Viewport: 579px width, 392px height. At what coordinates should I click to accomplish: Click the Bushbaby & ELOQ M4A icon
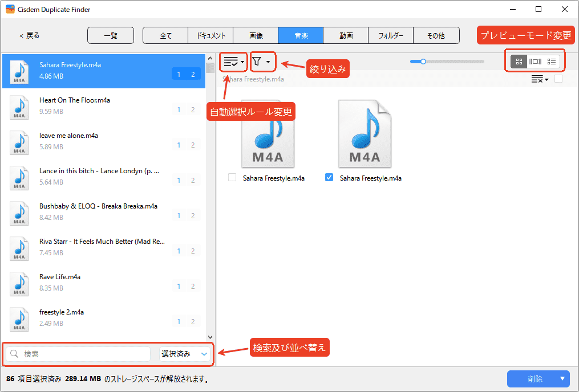tap(19, 213)
